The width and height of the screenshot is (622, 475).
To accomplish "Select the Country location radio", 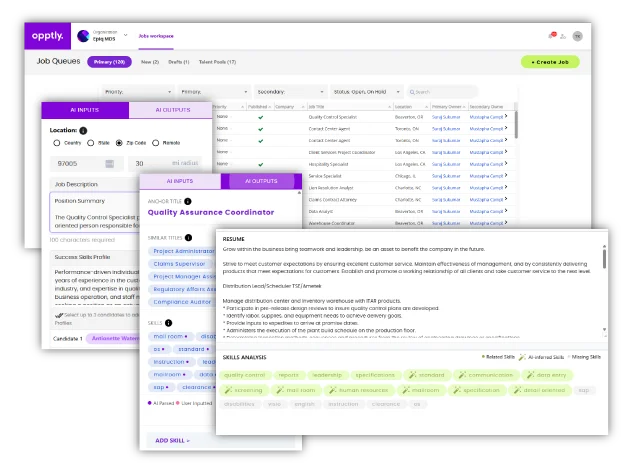I will click(57, 143).
